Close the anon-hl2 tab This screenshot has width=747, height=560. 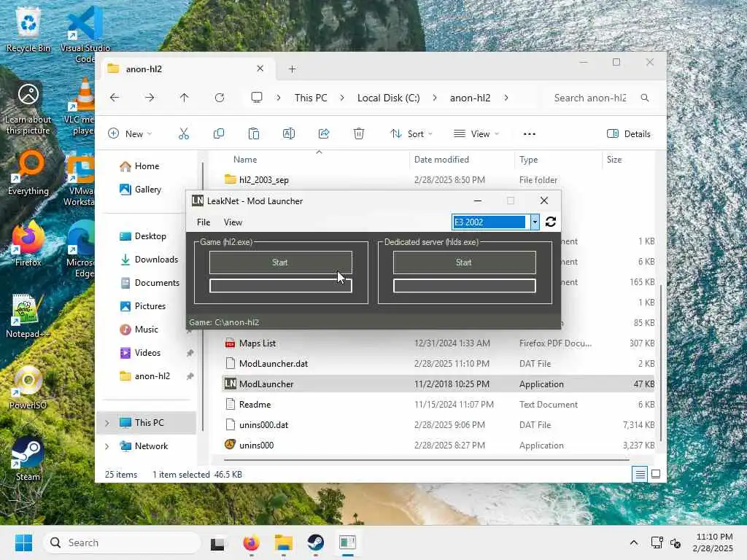(260, 69)
